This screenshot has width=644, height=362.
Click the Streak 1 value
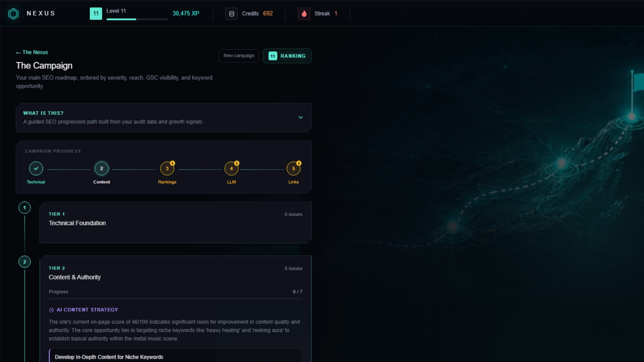[x=336, y=13]
